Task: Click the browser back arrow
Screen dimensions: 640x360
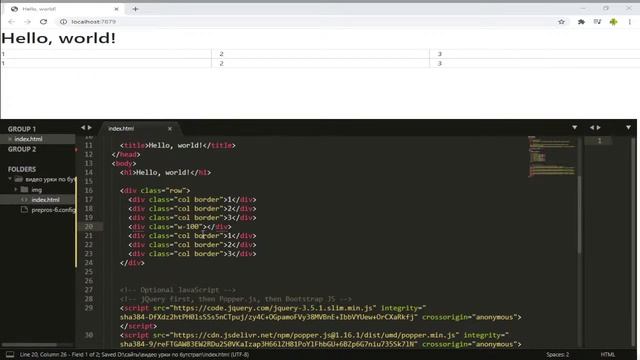Action: (x=11, y=22)
